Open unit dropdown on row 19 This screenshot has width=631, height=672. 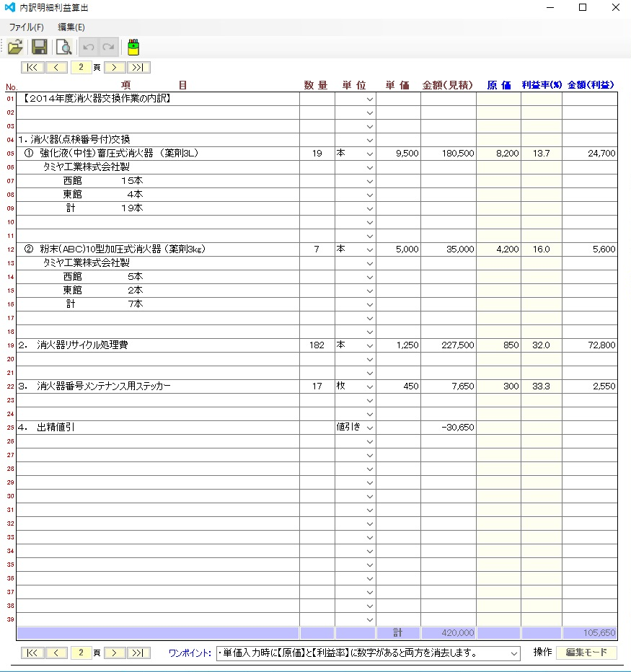369,346
